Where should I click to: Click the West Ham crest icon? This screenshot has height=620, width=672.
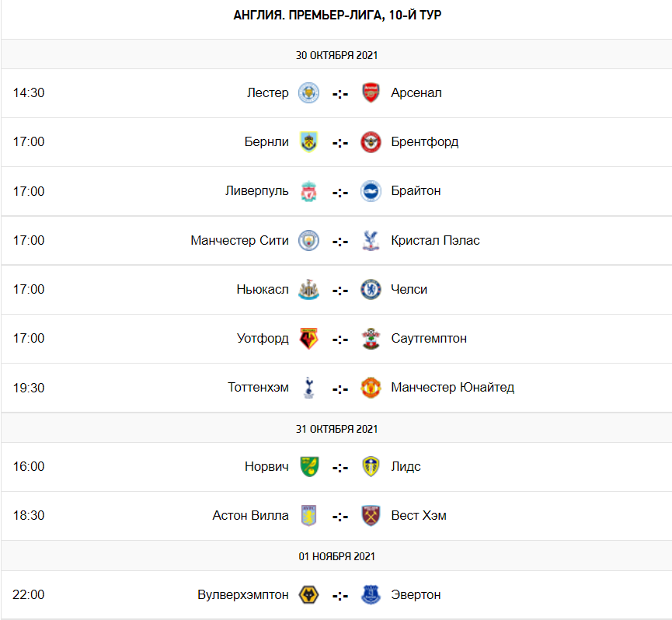tap(371, 515)
